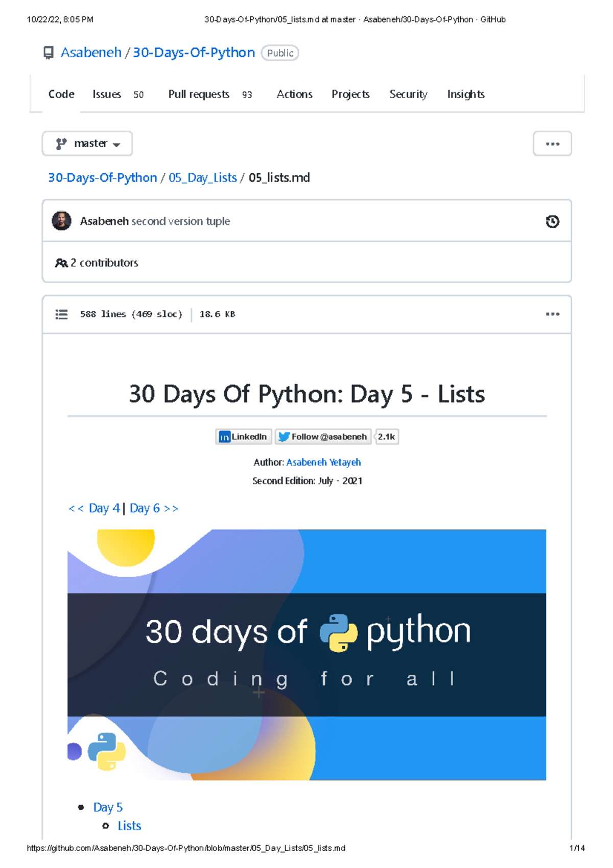
Task: Click Asabeneh's avatar picture
Action: pos(62,221)
